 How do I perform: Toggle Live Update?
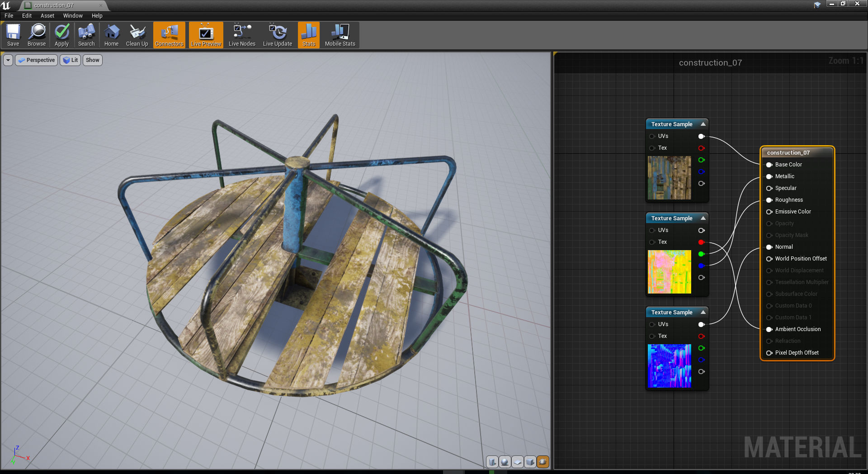(278, 35)
